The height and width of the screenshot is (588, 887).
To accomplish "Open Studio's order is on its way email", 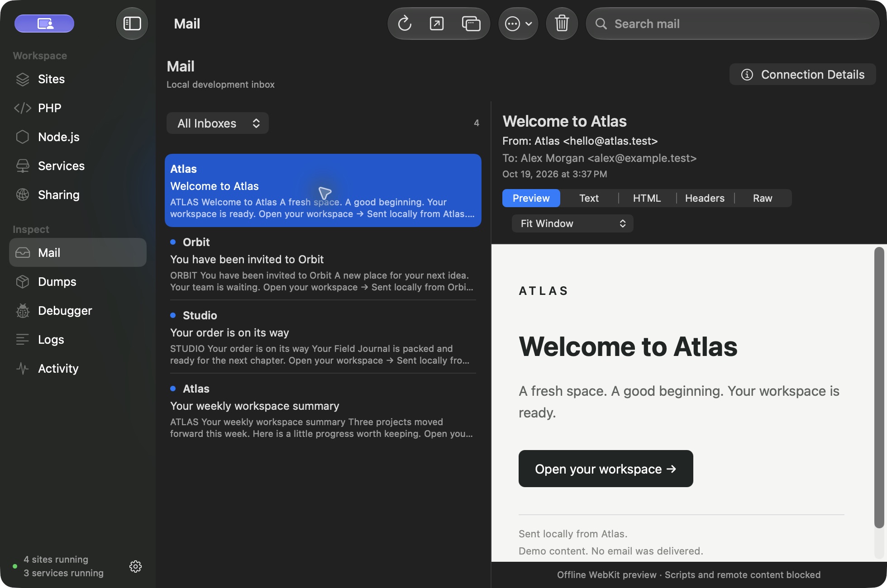I will [x=323, y=337].
